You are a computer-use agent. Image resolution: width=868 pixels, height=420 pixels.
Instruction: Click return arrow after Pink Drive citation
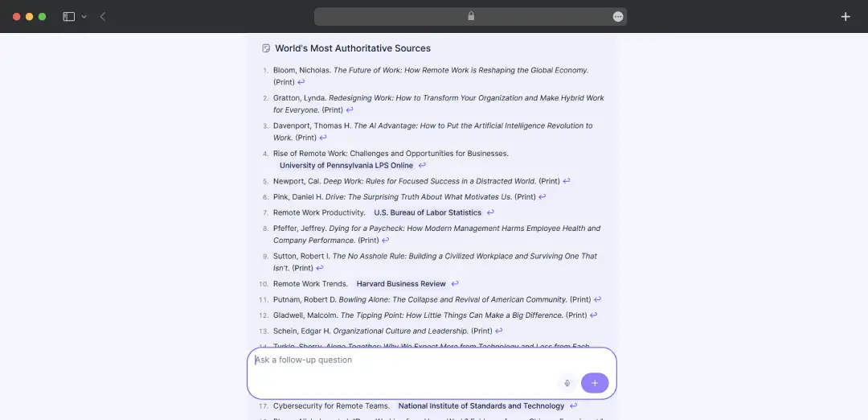point(542,196)
